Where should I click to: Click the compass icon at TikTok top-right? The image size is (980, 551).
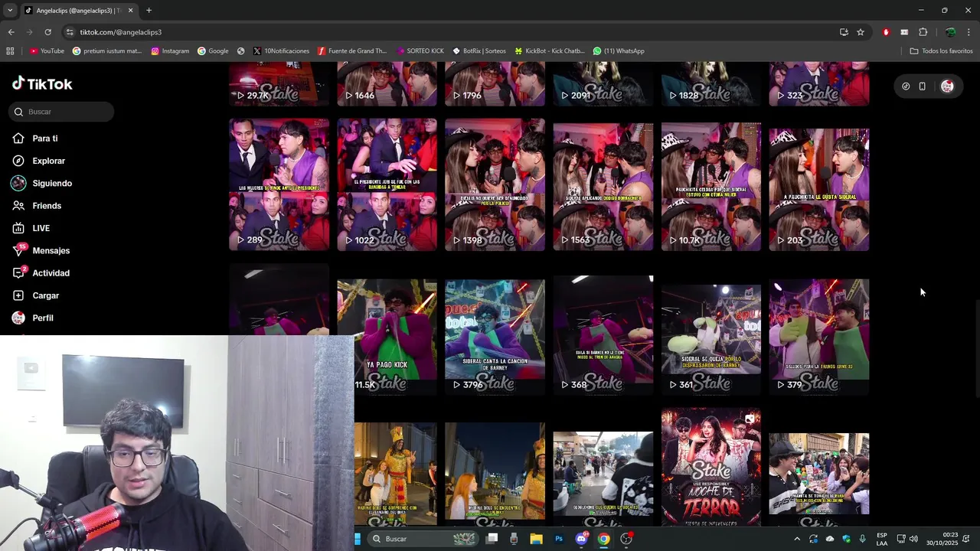(906, 86)
